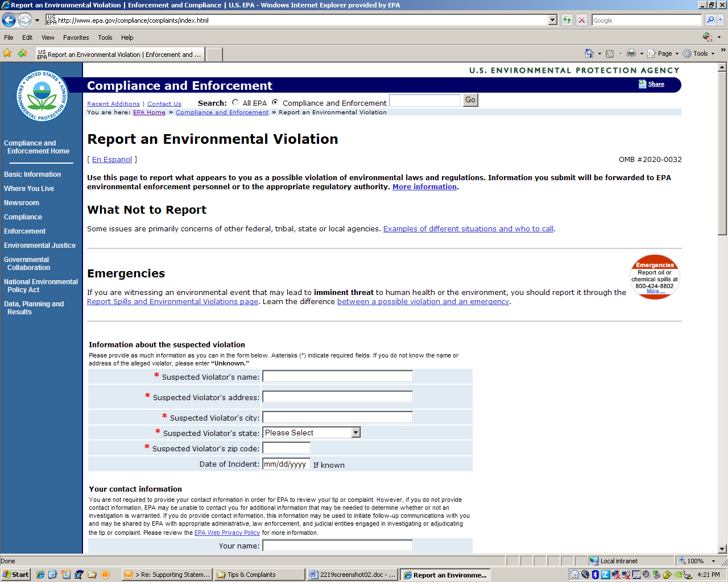Screen dimensions: 728x582
Task: Open the recent pages dropdown arrow
Action: (x=38, y=20)
